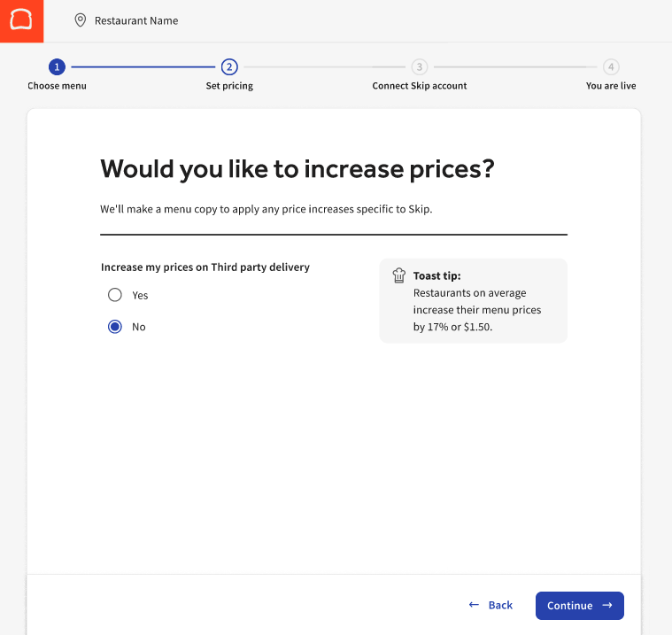This screenshot has height=635, width=672.
Task: Click the Set pricing step label
Action: pos(229,86)
